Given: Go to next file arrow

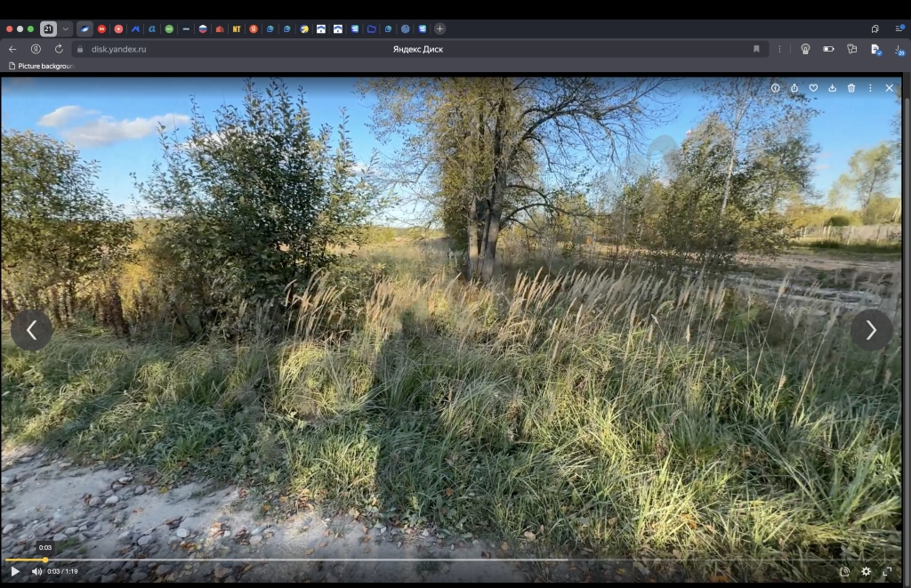Looking at the screenshot, I should pos(871,330).
